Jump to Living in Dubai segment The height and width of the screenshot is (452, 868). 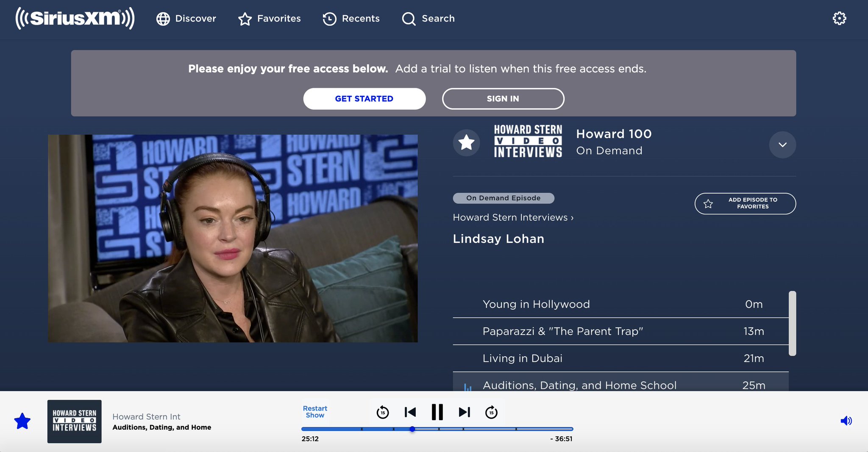[x=620, y=358]
